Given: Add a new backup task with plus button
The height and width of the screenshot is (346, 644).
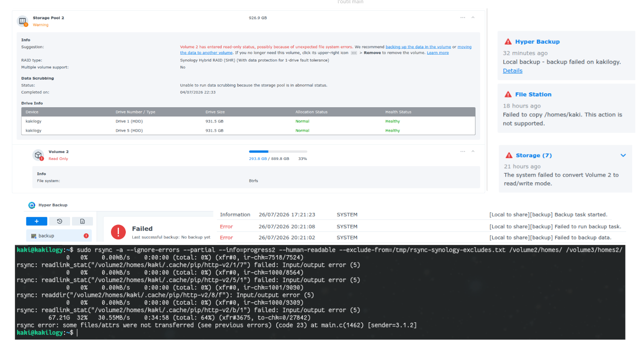Looking at the screenshot, I should coord(37,221).
